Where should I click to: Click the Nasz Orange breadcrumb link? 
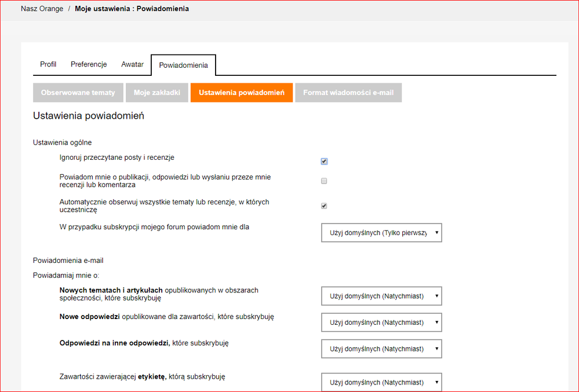pyautogui.click(x=42, y=9)
